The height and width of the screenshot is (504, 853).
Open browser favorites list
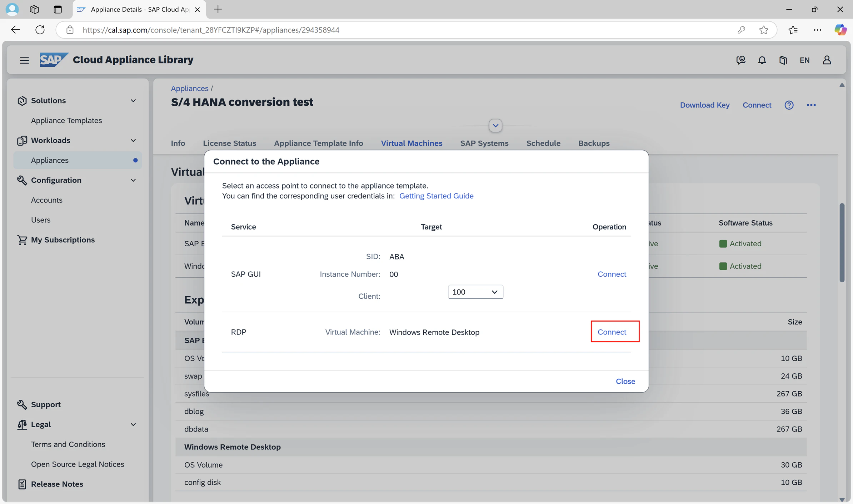[x=793, y=30]
